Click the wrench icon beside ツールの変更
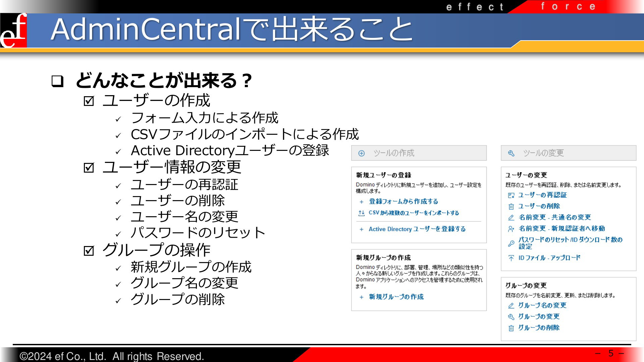 511,153
